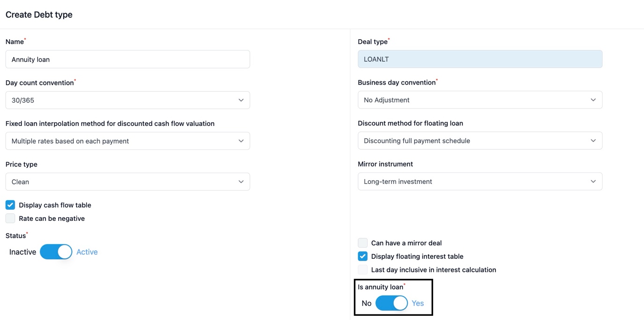Click the Name input field
Image resolution: width=644 pixels, height=320 pixels.
[x=128, y=59]
